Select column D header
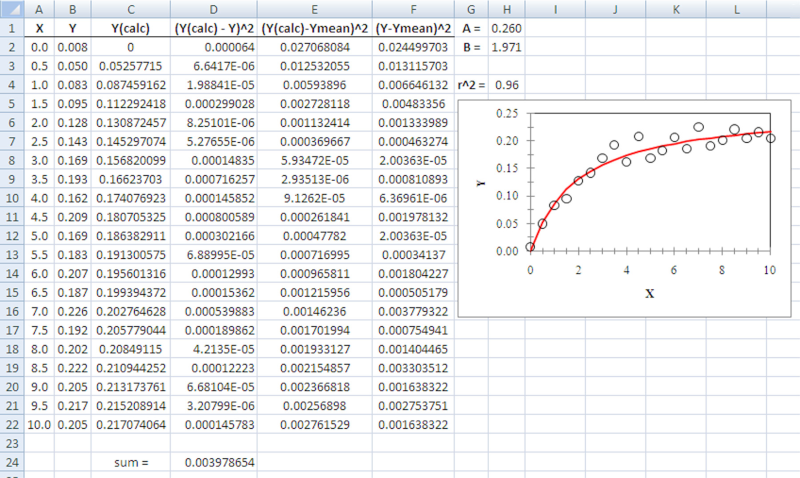 tap(214, 9)
